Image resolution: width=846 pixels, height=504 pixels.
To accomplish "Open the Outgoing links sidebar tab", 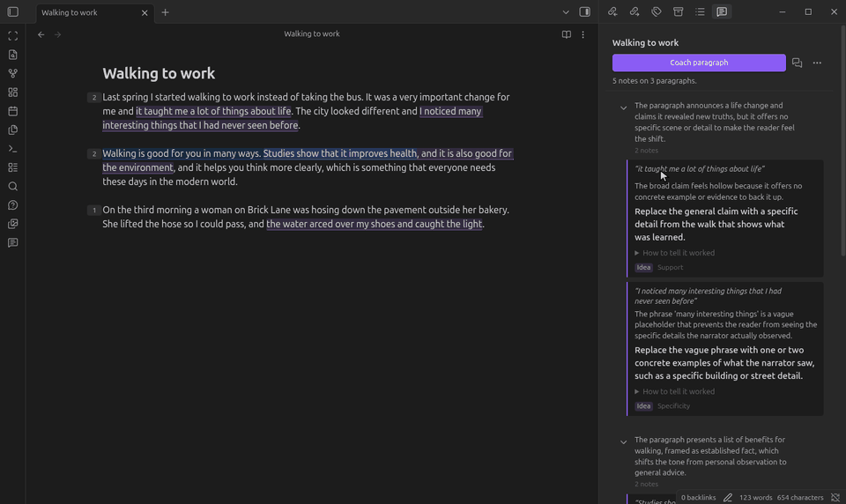I will 634,11.
